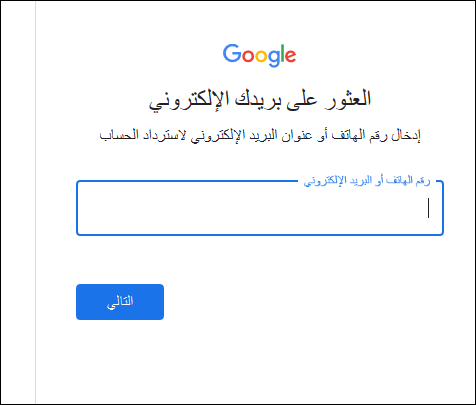Screen dimensions: 476x405
Task: Click the gray vertical divider at left edge
Action: [35, 202]
